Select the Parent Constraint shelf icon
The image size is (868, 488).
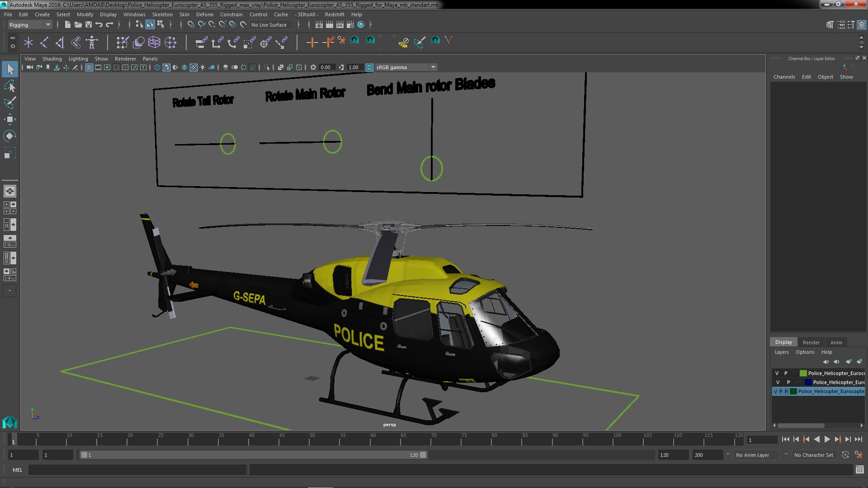click(202, 43)
